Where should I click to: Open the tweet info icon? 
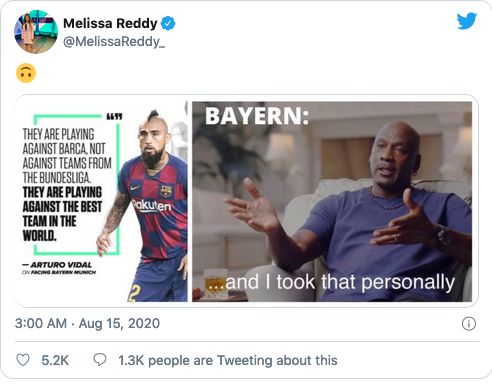click(469, 324)
